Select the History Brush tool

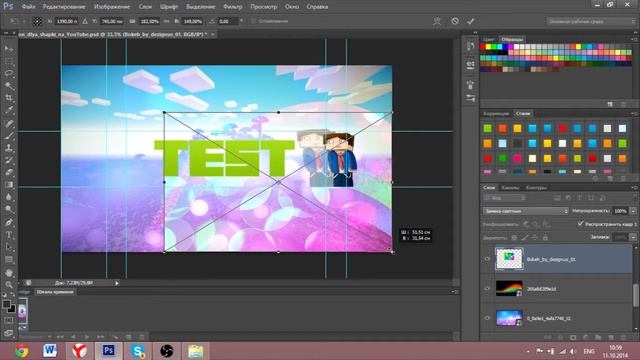9,160
